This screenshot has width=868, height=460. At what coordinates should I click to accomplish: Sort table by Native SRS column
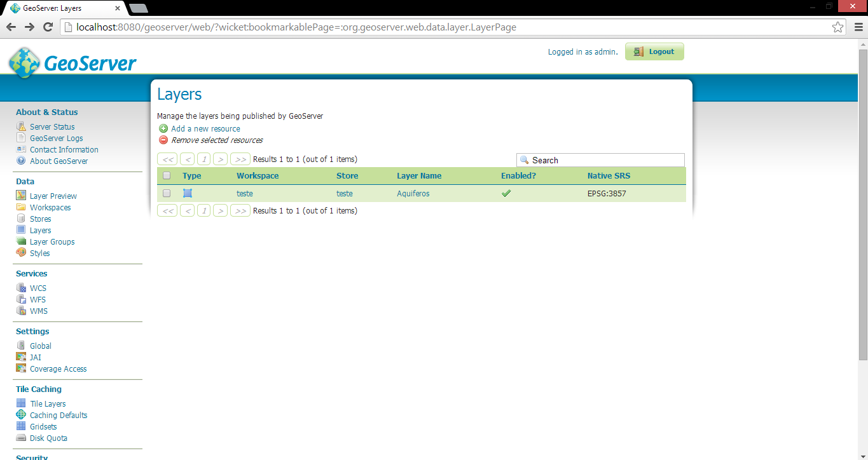(x=609, y=176)
